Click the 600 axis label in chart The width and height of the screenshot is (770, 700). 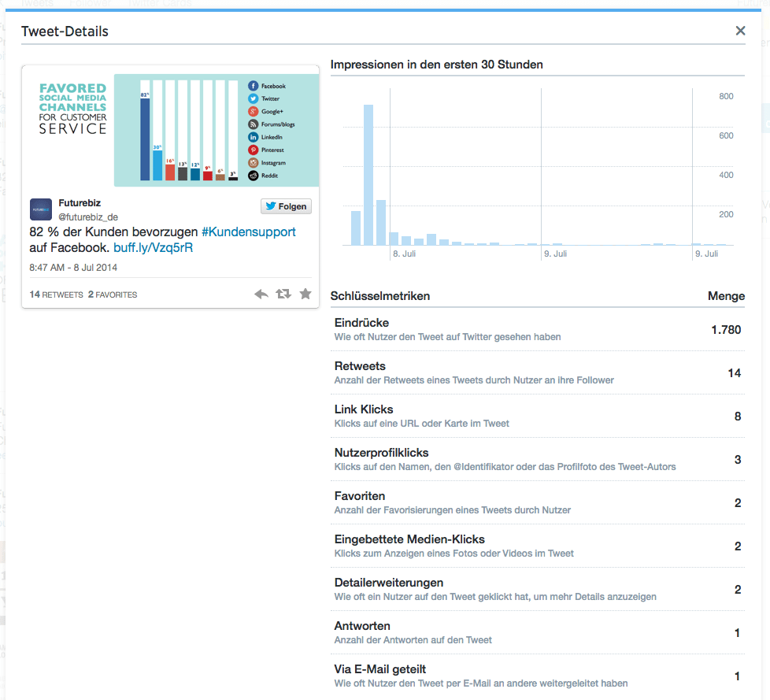pos(726,135)
